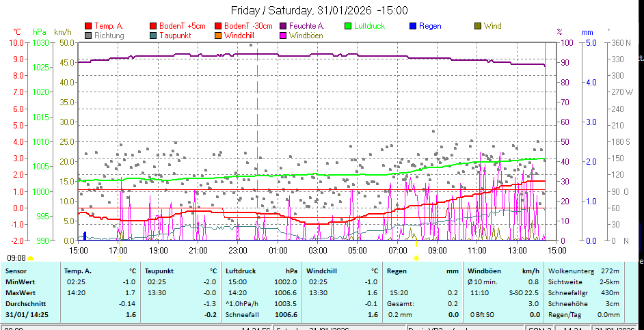Click the orange Windchill legend square
Image resolution: width=644 pixels, height=330 pixels.
point(218,35)
